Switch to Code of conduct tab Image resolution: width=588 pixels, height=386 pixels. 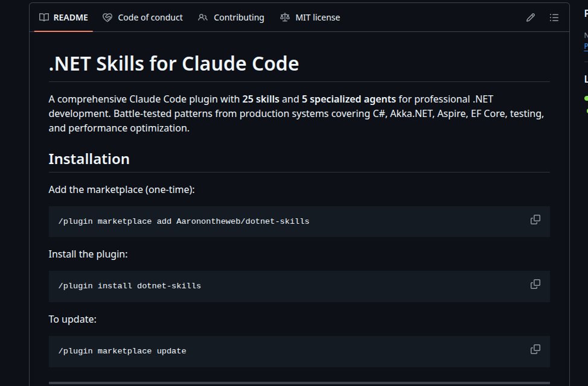click(x=143, y=17)
